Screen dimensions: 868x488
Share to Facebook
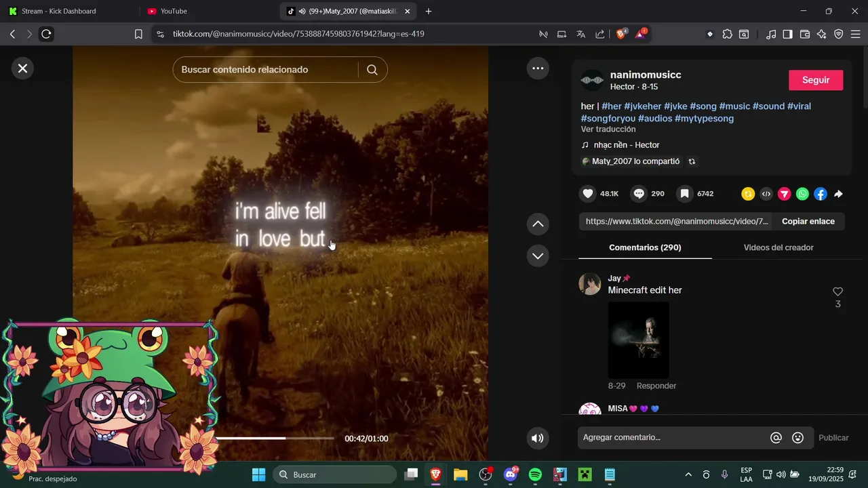coord(821,195)
